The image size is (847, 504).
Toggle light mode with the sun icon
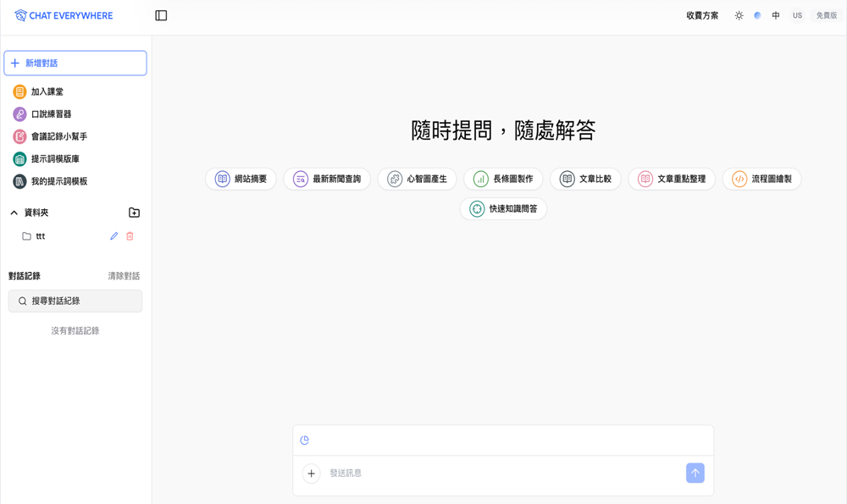point(739,15)
